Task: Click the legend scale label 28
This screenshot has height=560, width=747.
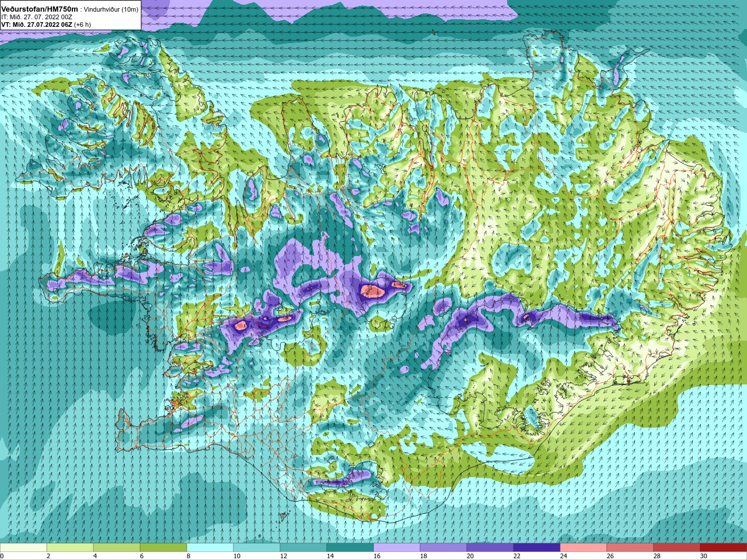Action: coord(657,556)
